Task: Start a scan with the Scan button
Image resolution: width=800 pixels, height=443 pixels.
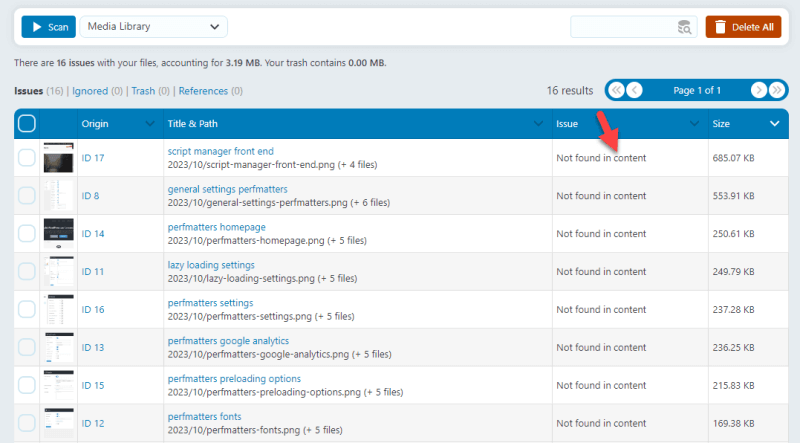Action: click(48, 27)
